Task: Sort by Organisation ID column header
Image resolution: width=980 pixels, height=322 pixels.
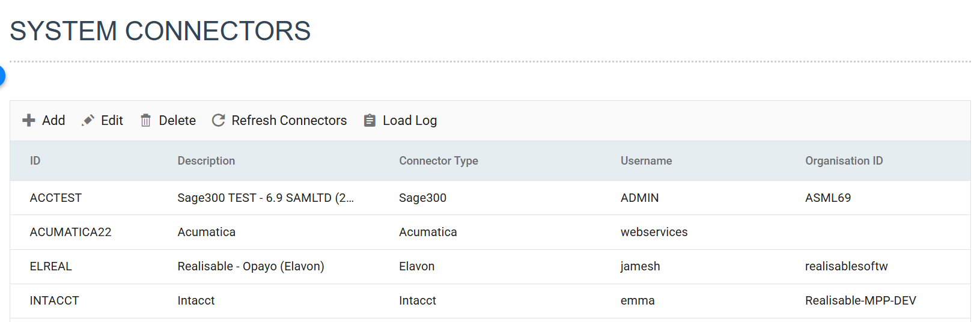Action: (x=844, y=161)
